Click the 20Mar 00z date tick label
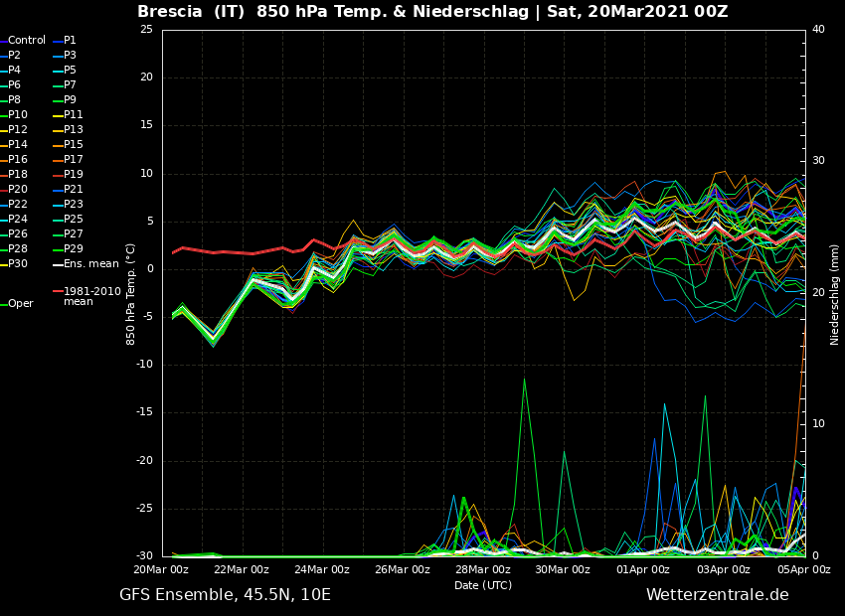This screenshot has height=616, width=845. pyautogui.click(x=161, y=570)
